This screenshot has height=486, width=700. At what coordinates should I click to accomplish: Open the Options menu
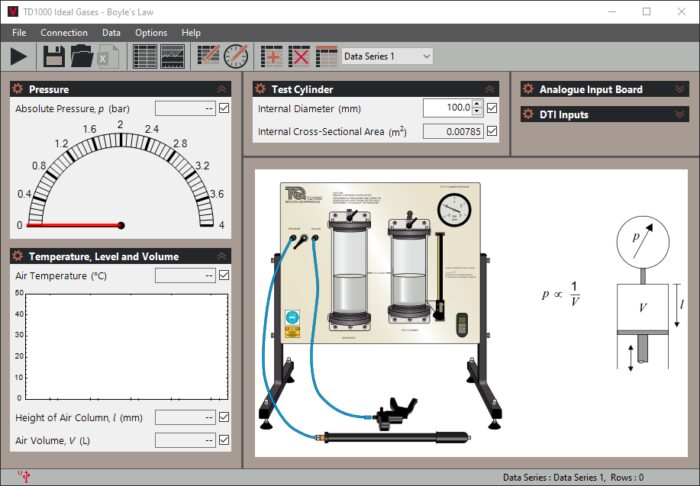coord(151,33)
